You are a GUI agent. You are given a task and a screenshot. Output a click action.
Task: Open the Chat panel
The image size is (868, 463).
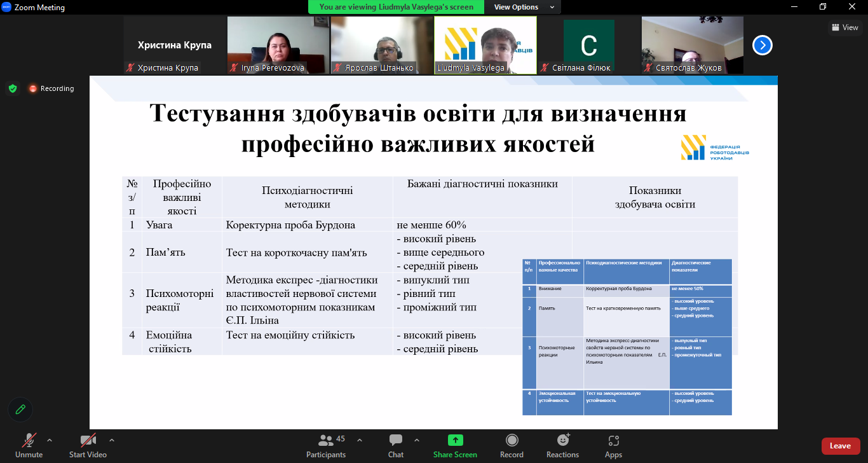click(x=396, y=441)
